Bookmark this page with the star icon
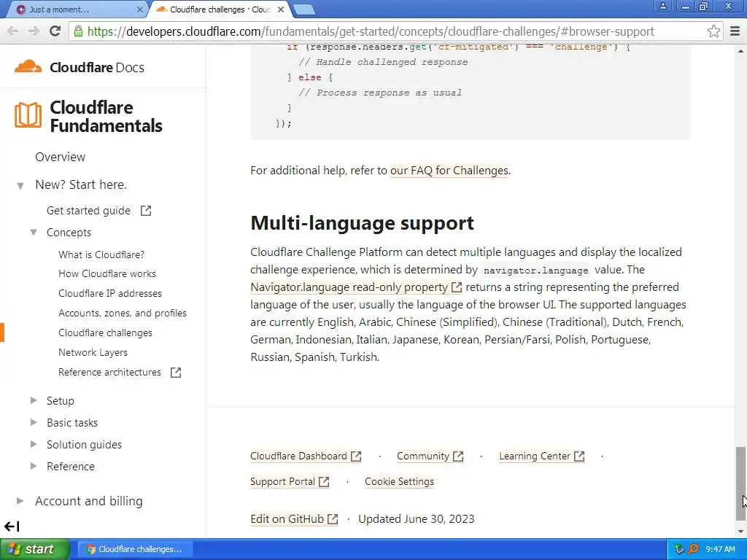Screen dimensions: 747x560 click(713, 31)
